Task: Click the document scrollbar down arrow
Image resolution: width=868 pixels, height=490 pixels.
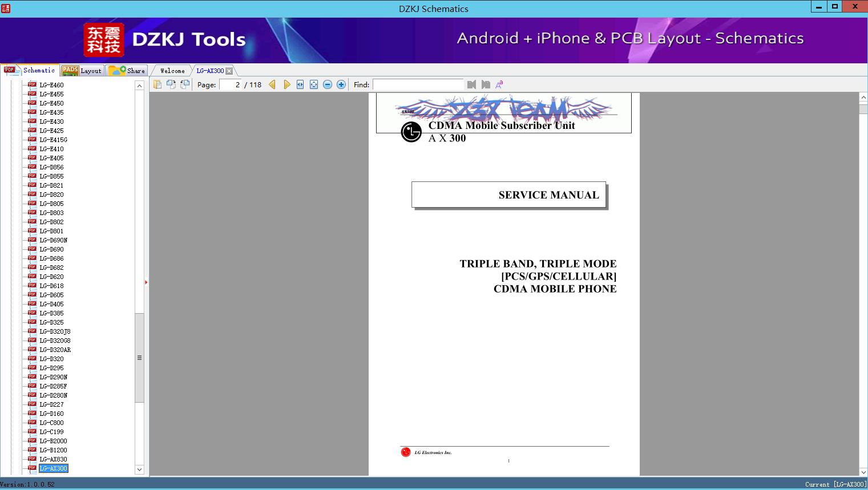Action: [863, 472]
